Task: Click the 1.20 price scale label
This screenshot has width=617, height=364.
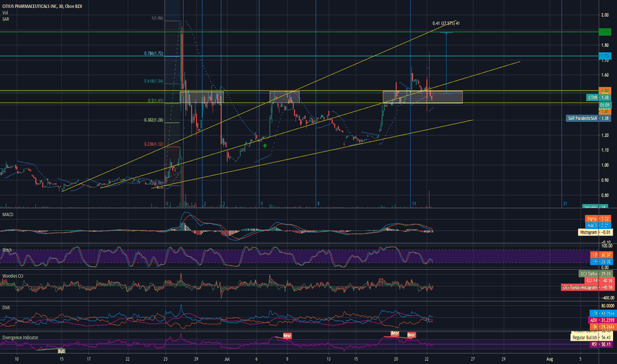Action: pos(604,135)
